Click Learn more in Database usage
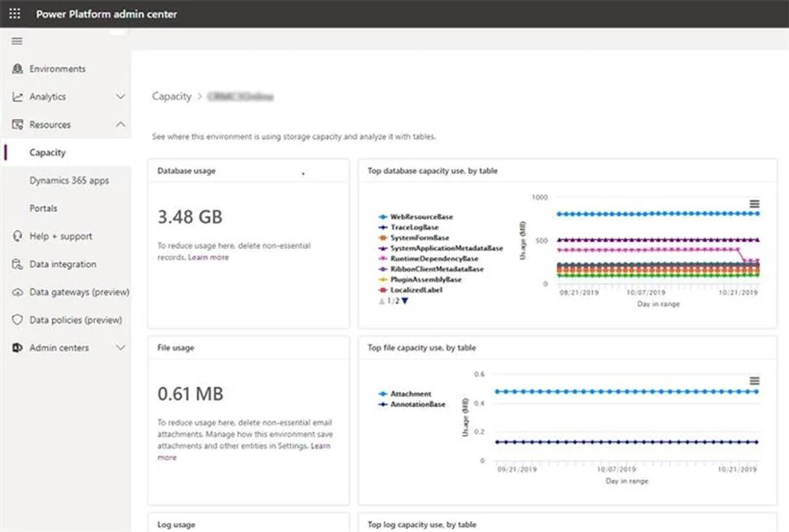 click(x=208, y=257)
